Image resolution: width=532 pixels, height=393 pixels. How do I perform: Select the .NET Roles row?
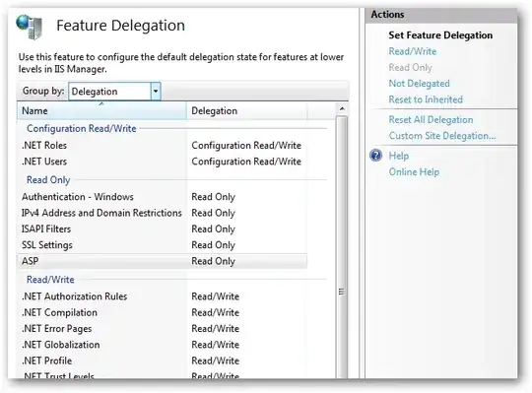163,145
